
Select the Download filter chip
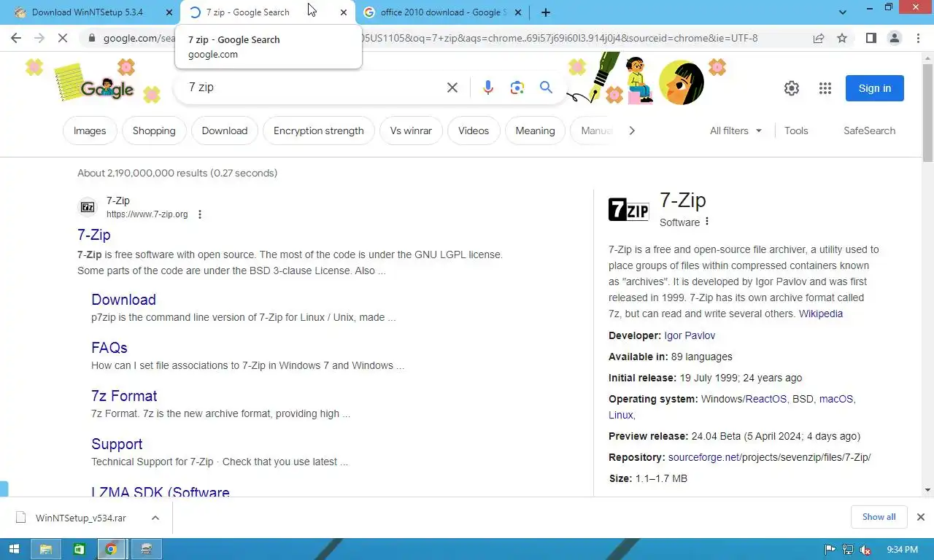(x=225, y=131)
